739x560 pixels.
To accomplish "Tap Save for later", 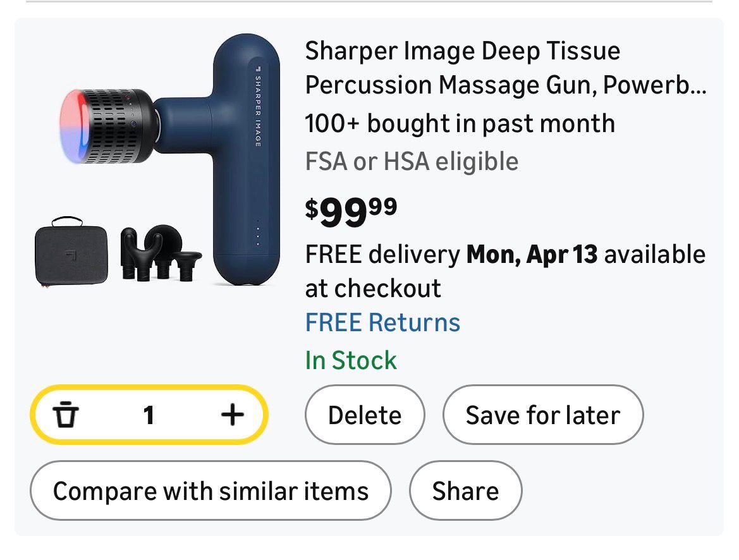I will pos(542,415).
